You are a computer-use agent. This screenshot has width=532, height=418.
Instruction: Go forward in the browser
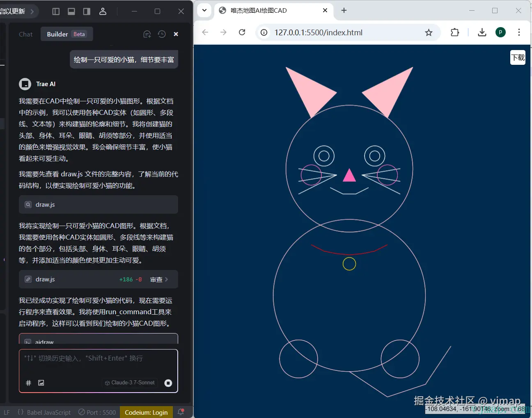pyautogui.click(x=223, y=32)
